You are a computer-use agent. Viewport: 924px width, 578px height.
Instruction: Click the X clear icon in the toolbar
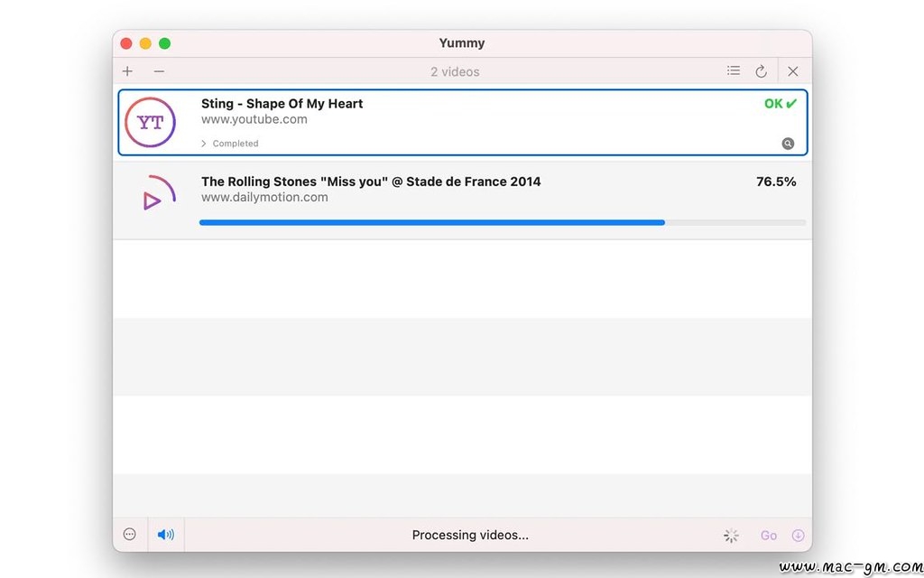(793, 71)
